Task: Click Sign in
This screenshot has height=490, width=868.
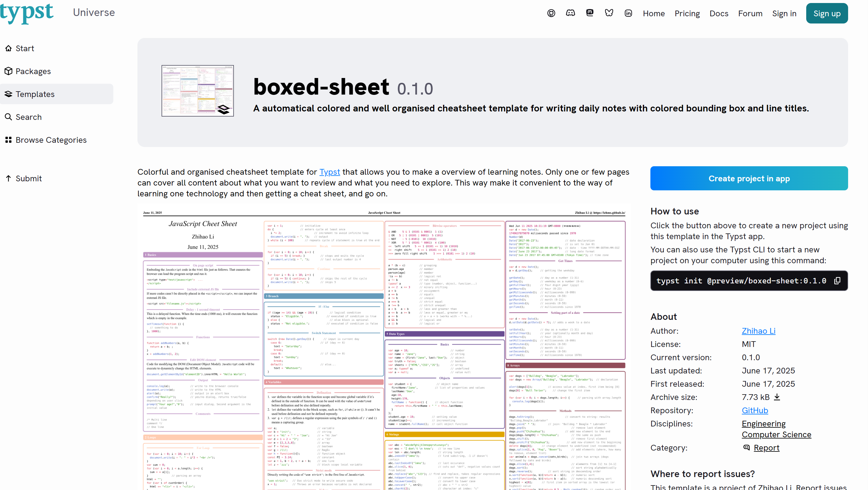Action: (x=784, y=14)
